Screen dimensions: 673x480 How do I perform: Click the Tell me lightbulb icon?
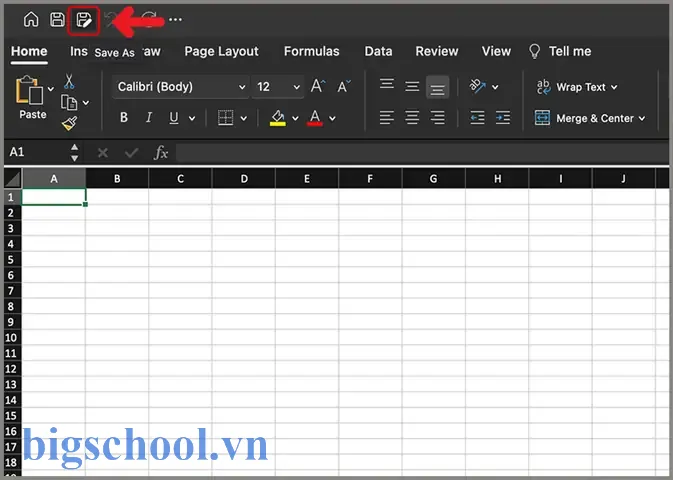534,52
